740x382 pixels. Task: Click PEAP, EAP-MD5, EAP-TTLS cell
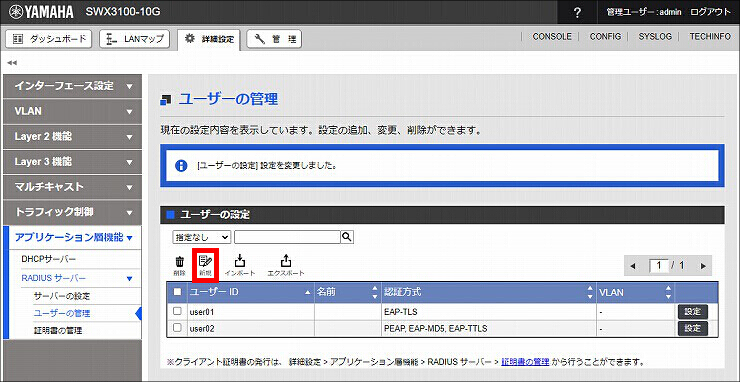[489, 328]
